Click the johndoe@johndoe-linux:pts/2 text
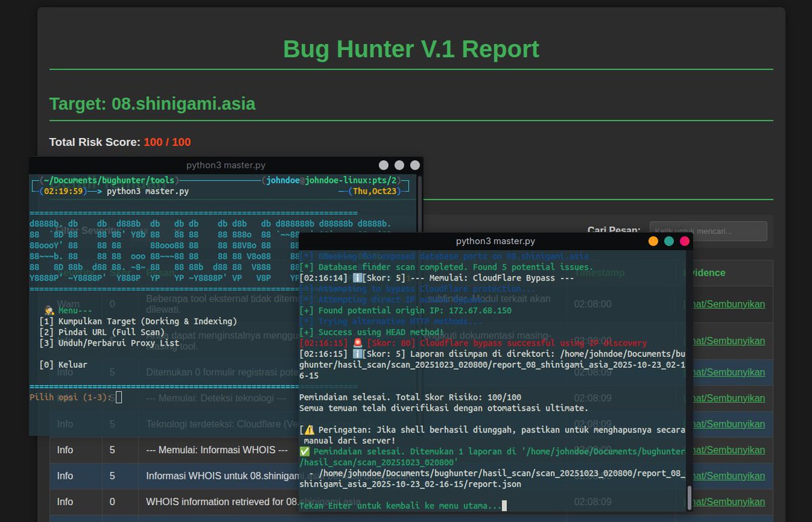Viewport: 812px width, 522px height. (332, 181)
